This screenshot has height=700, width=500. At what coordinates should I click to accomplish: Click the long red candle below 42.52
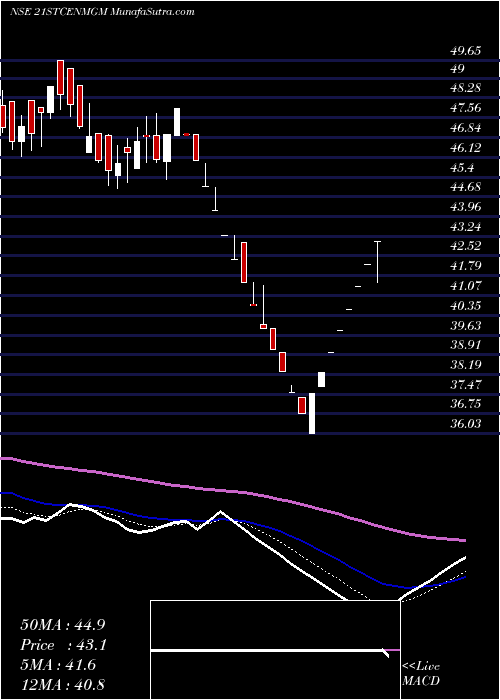click(x=244, y=262)
